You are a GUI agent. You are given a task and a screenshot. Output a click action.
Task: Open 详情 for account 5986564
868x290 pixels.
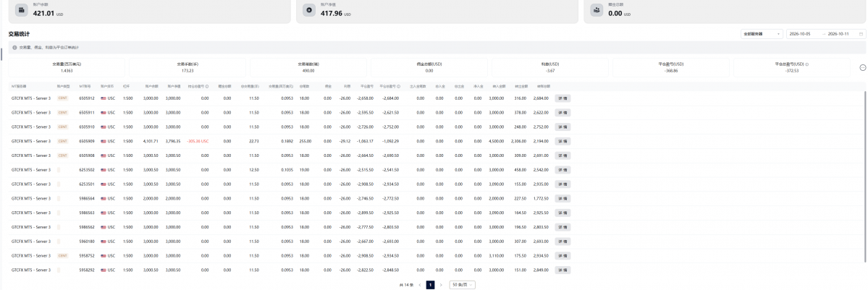click(563, 198)
